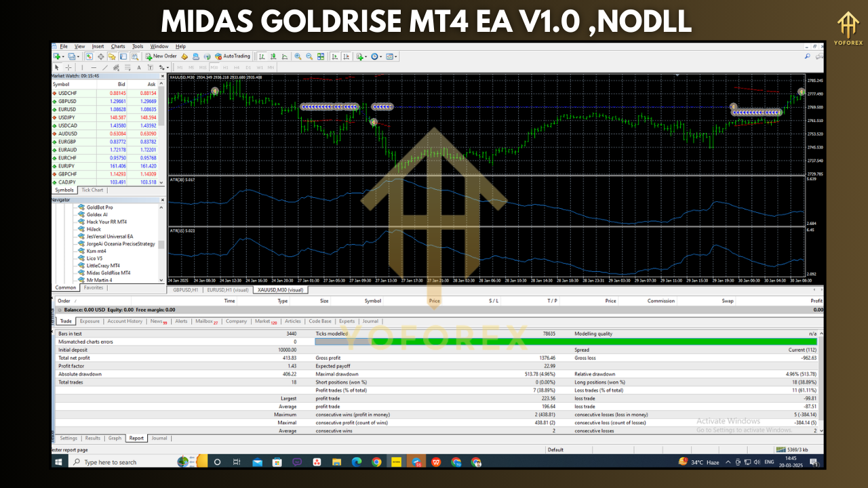Open the Navigator Favorites tab

click(x=94, y=287)
